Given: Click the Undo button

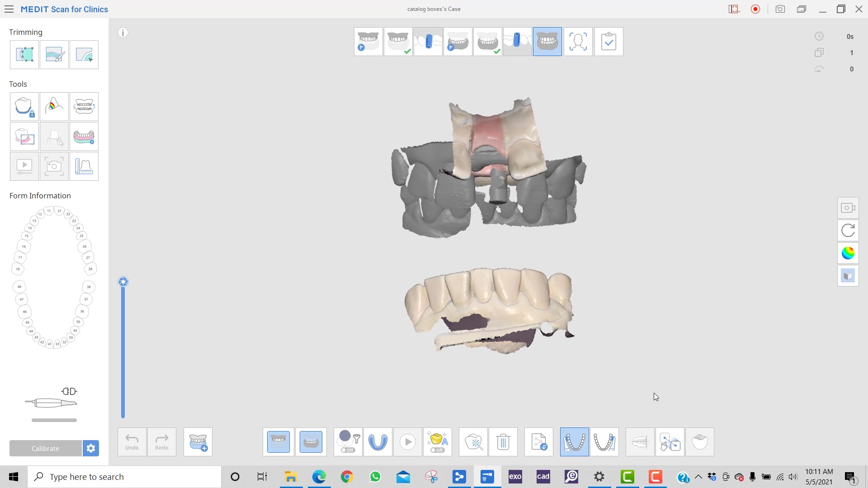Looking at the screenshot, I should click(x=132, y=442).
